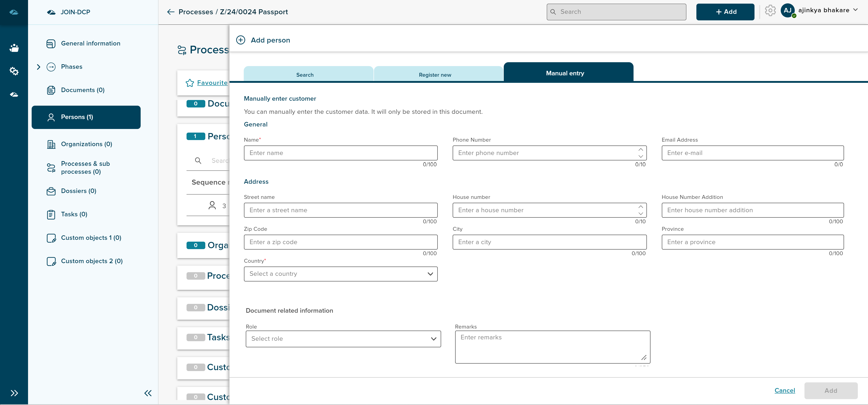Expand left rail with double-right chevrons
The image size is (868, 405).
(x=14, y=393)
